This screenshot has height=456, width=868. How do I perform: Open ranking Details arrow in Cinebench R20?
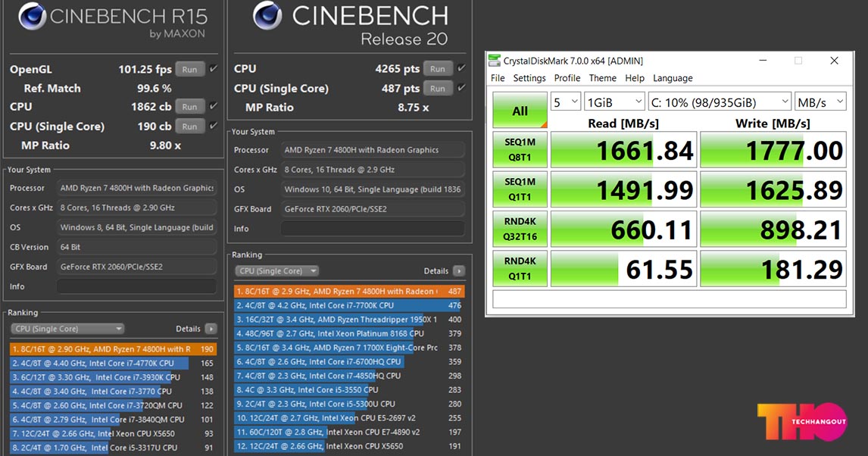(459, 270)
